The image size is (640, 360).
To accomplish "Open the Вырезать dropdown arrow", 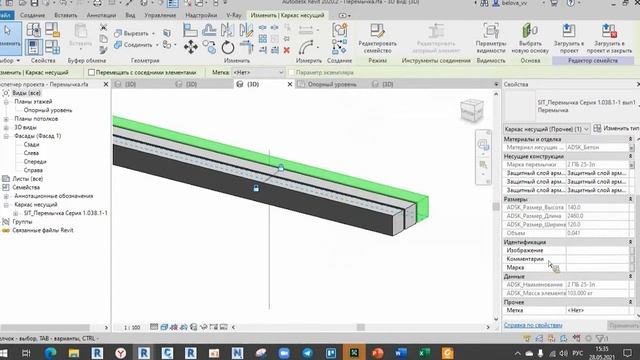I will pyautogui.click(x=153, y=33).
